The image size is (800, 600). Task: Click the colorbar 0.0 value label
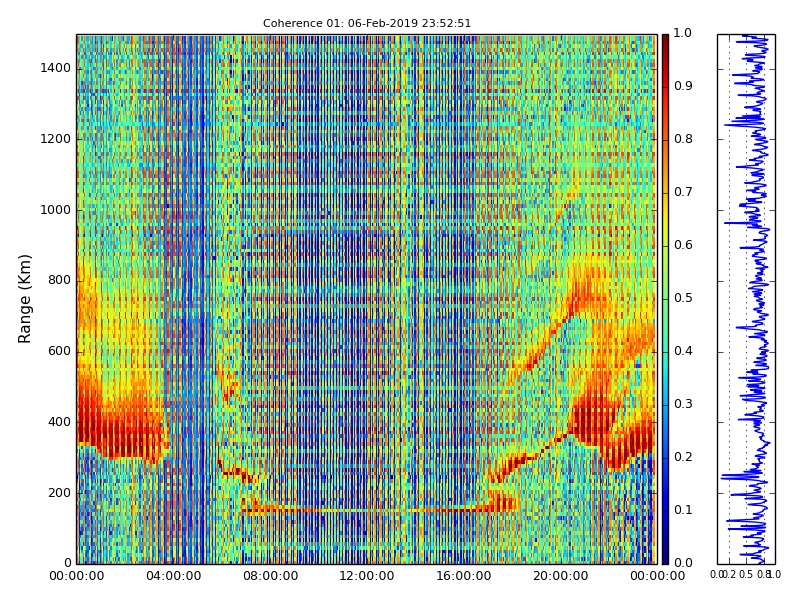coord(683,563)
